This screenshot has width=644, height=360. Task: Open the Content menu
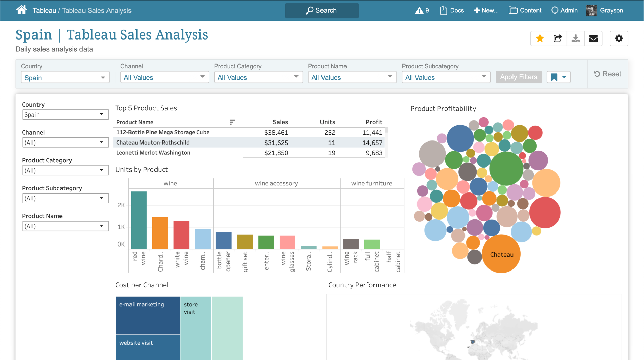[525, 10]
